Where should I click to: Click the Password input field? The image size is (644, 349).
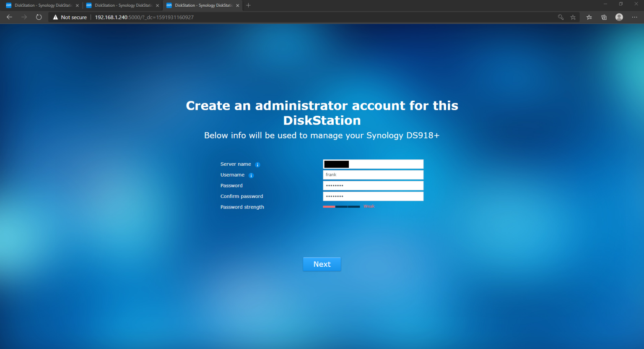tap(373, 185)
